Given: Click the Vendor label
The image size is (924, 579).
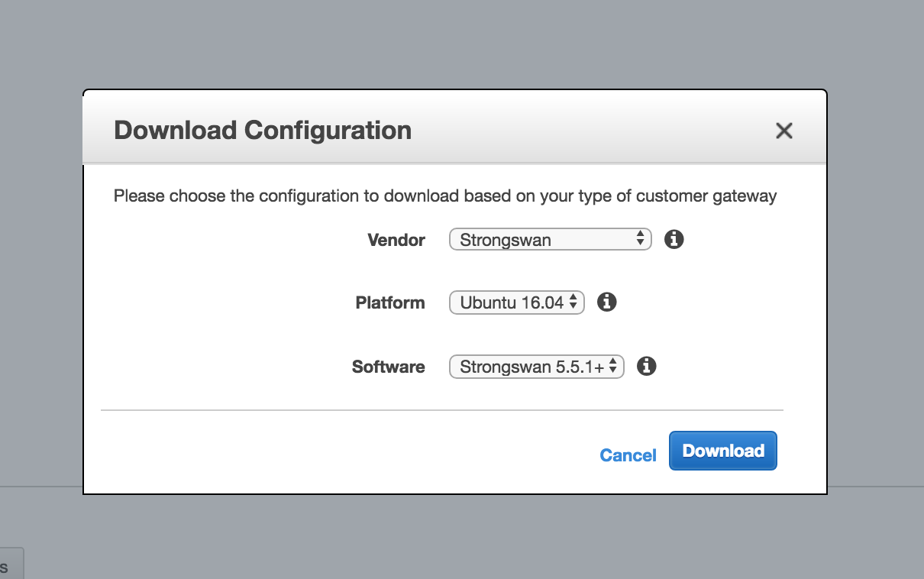Looking at the screenshot, I should pyautogui.click(x=396, y=240).
